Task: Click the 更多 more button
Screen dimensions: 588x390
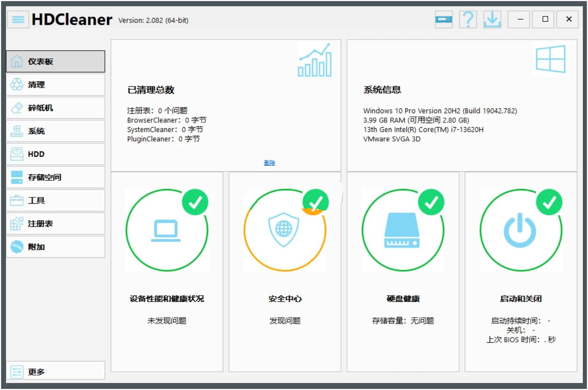Action: pyautogui.click(x=56, y=371)
